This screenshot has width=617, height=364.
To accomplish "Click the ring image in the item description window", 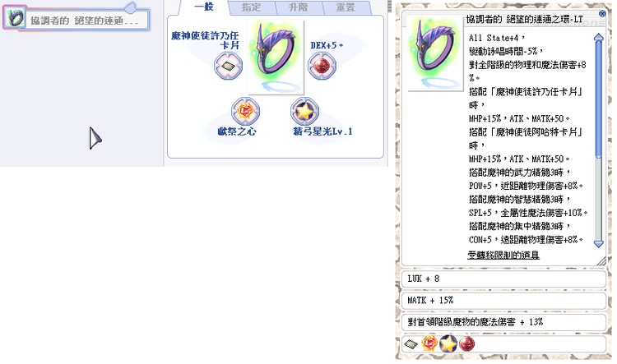I will pos(435,54).
